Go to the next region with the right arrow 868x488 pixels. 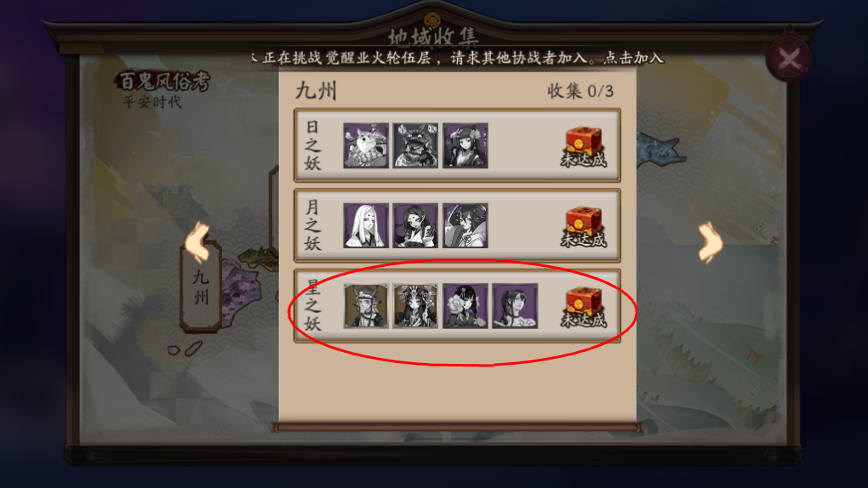[x=710, y=241]
